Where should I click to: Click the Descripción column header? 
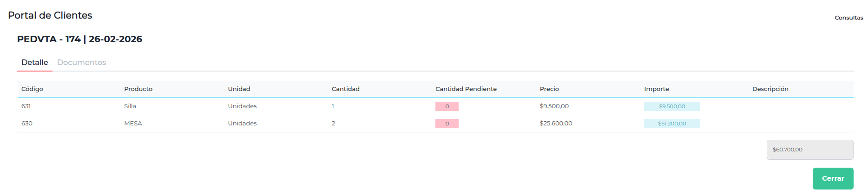pos(770,89)
